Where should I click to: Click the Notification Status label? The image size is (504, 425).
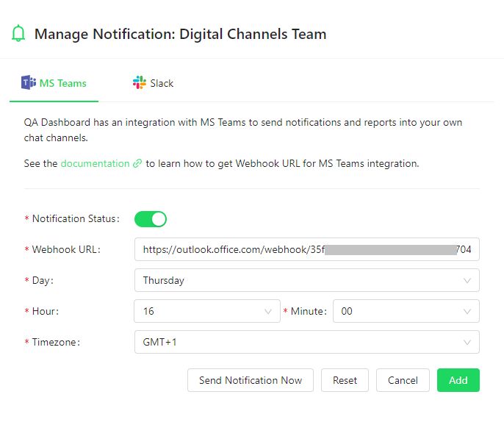click(76, 219)
